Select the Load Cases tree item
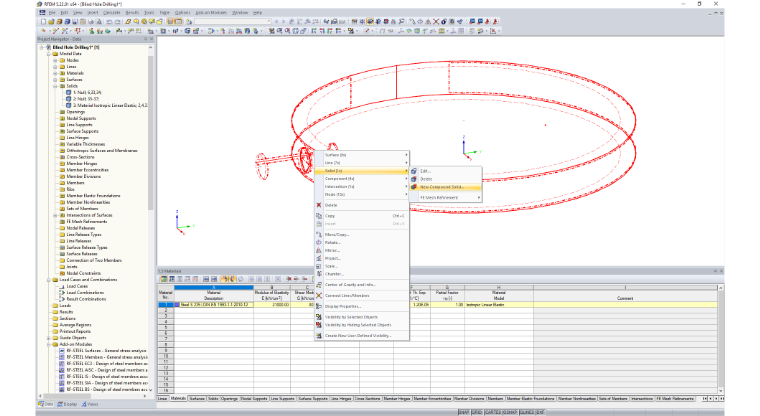This screenshot has width=760, height=416. click(x=77, y=286)
